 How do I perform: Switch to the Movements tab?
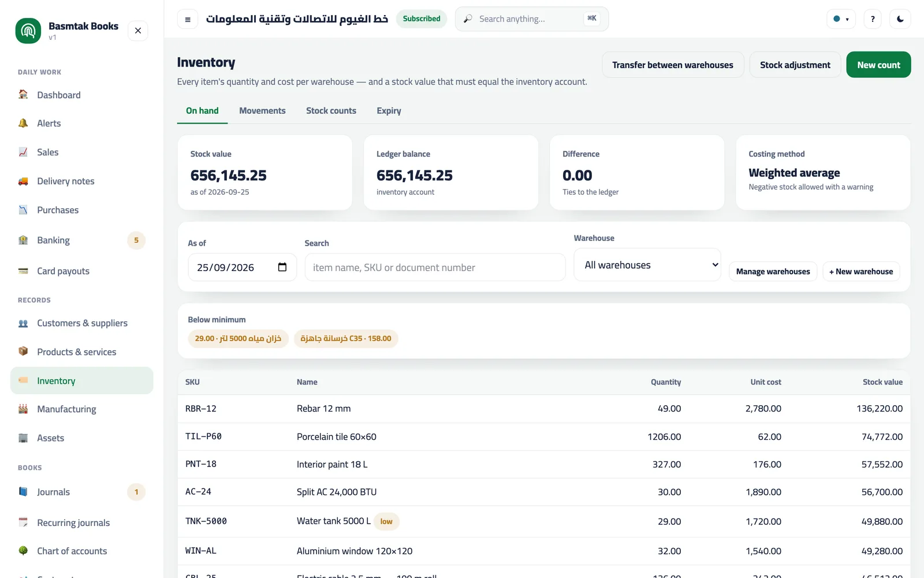(x=262, y=110)
